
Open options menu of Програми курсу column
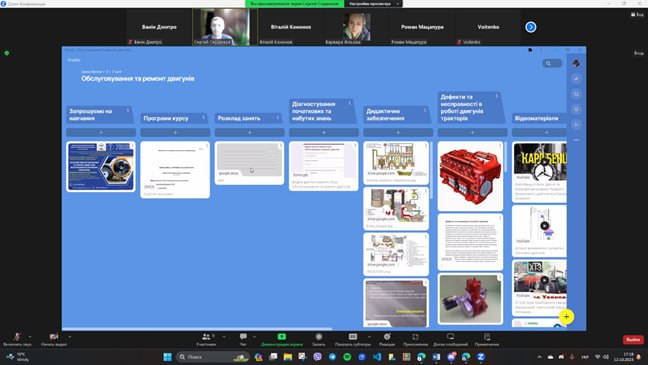tap(203, 118)
